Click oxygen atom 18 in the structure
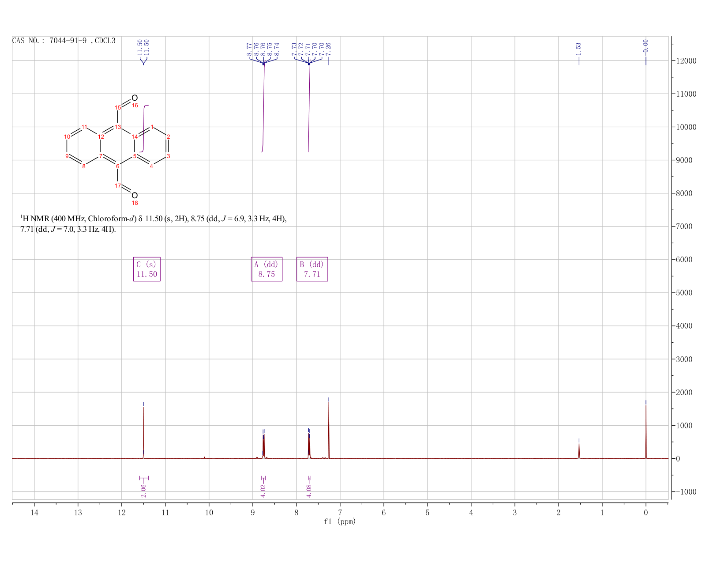 pyautogui.click(x=135, y=195)
